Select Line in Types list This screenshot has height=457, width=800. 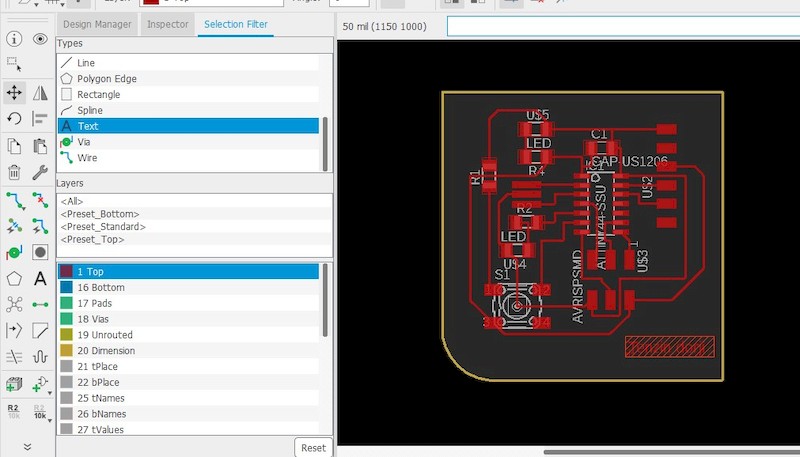188,63
